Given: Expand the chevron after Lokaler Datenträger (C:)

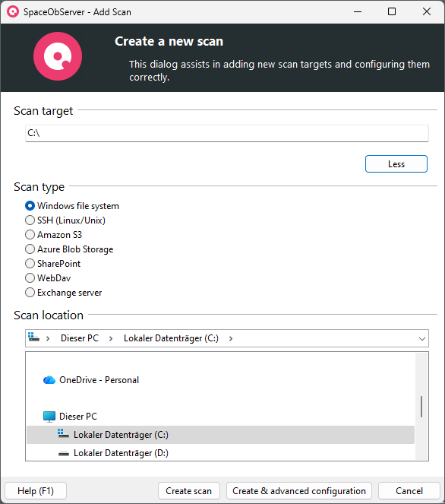Looking at the screenshot, I should click(231, 339).
